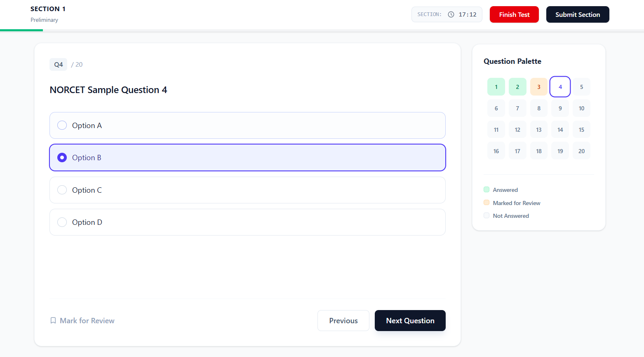Click the gray Not Answered legend swatch

click(x=487, y=215)
